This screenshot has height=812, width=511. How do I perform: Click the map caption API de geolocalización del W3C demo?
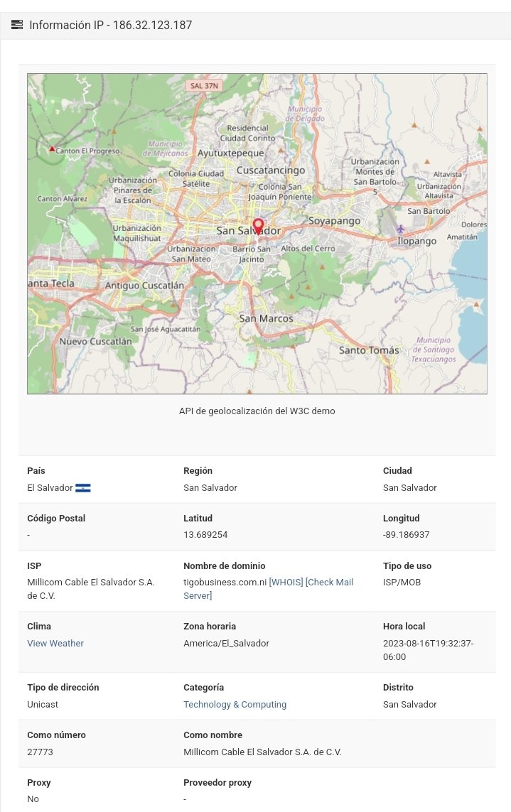pos(257,411)
